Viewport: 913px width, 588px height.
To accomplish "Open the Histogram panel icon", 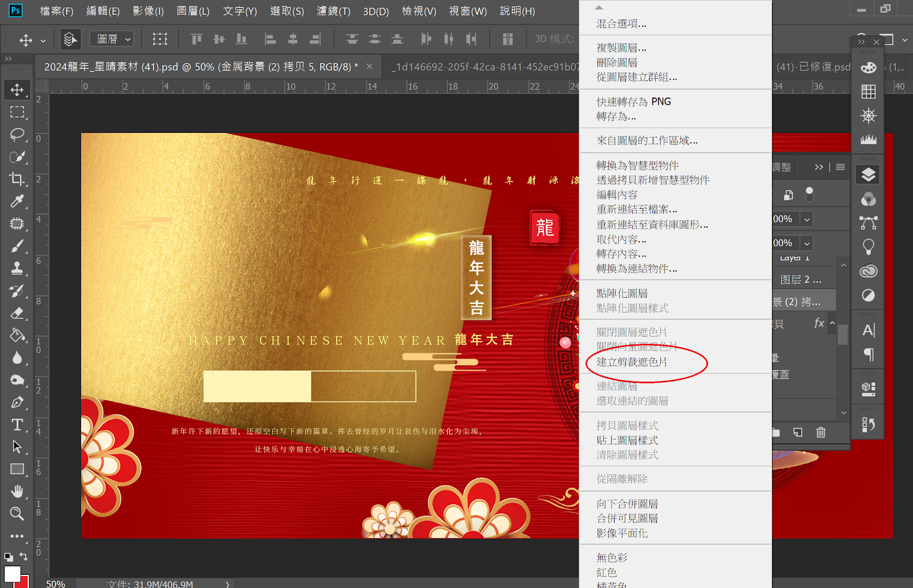I will tap(868, 139).
